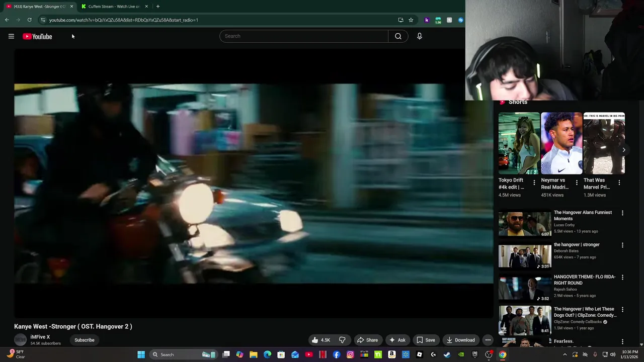Screen dimensions: 644x362
Task: Open the YouTube guide hamburger menu
Action: pos(11,36)
